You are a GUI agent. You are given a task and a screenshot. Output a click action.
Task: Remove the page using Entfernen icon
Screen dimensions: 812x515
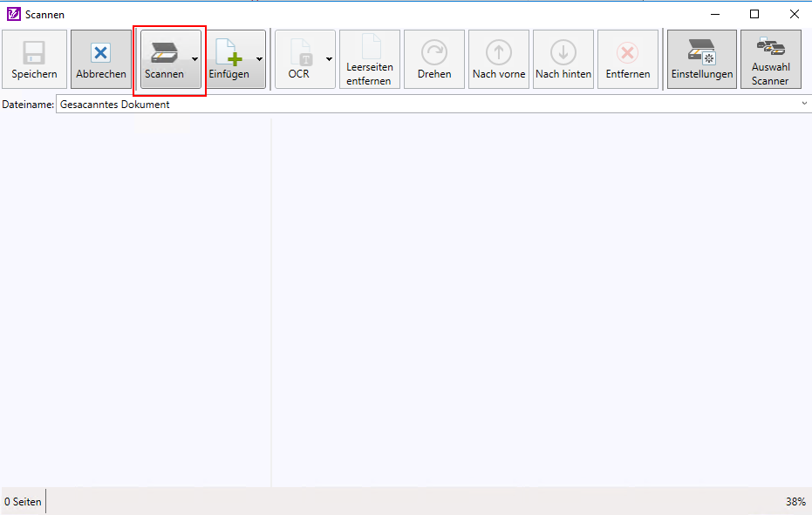(x=628, y=53)
